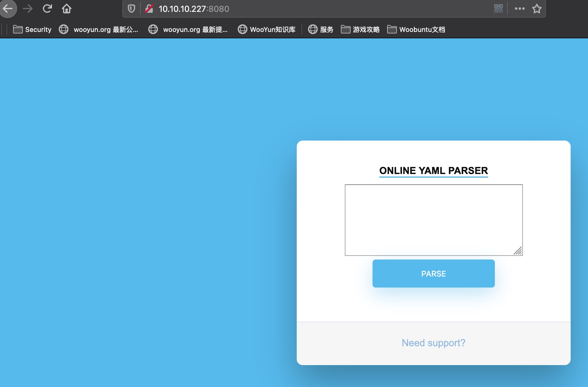This screenshot has width=588, height=387.
Task: Open the page actions three-dot menu
Action: point(520,9)
